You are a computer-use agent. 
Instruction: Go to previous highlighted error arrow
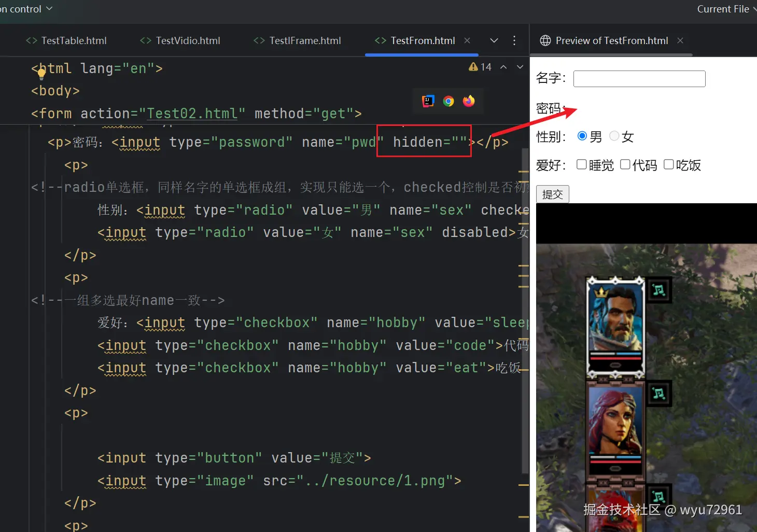[x=503, y=67]
